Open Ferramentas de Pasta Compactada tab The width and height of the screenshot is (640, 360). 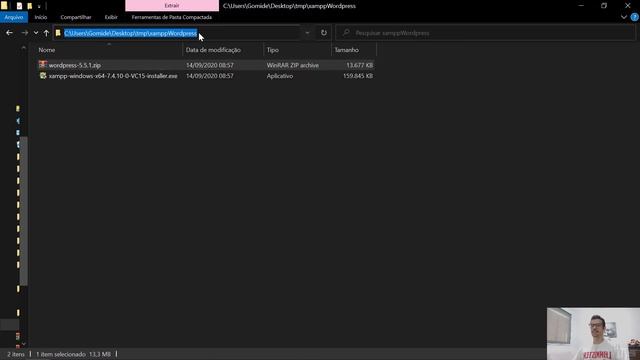[171, 17]
